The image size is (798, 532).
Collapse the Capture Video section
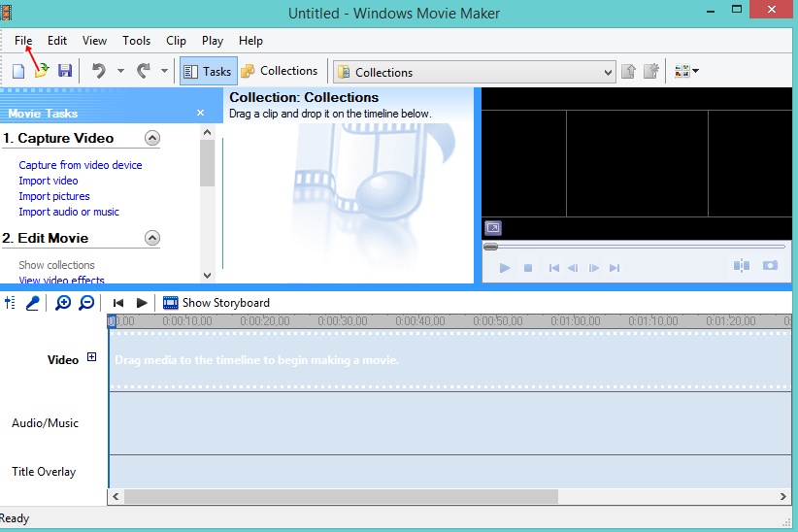coord(152,138)
